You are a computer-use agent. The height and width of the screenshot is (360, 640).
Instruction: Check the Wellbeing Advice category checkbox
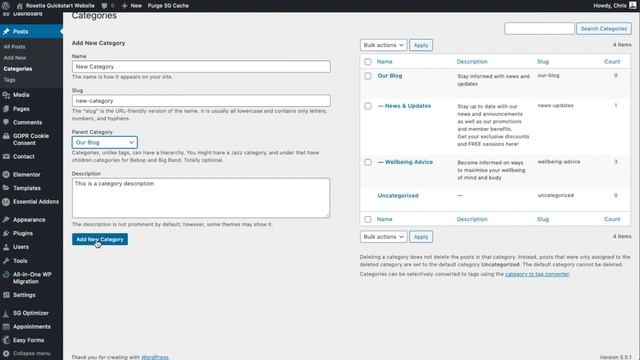click(368, 162)
